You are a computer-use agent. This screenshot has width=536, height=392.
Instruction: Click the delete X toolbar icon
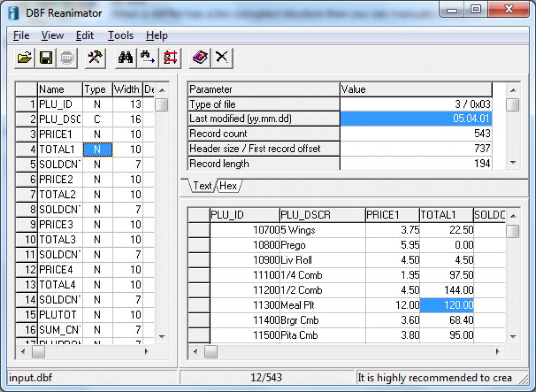coord(221,57)
